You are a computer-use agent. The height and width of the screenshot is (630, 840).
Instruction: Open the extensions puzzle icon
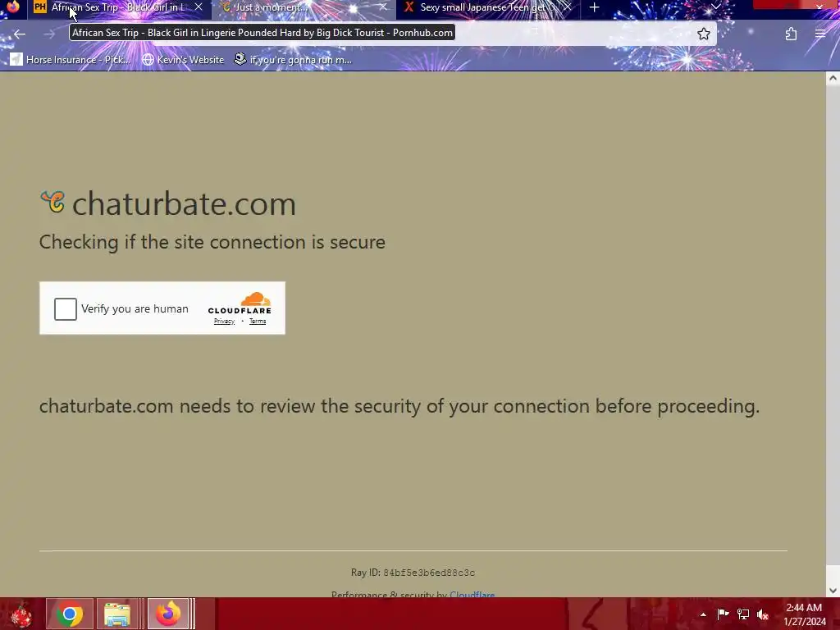791,34
